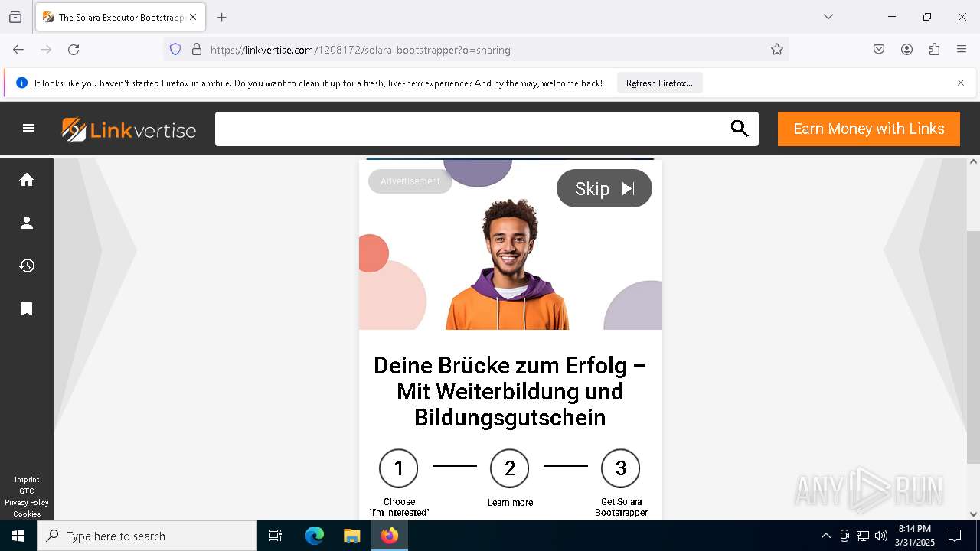This screenshot has height=551, width=980.
Task: Click Earn Money with Links button
Action: click(869, 129)
